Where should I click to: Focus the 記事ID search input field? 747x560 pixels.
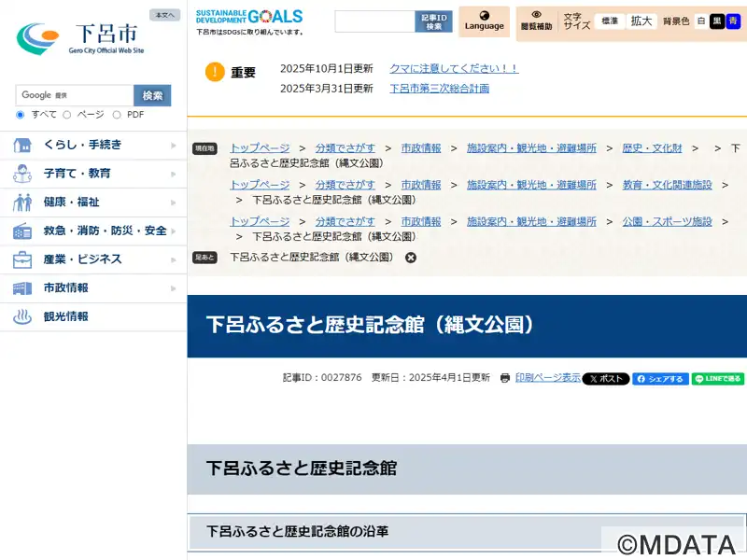click(375, 21)
